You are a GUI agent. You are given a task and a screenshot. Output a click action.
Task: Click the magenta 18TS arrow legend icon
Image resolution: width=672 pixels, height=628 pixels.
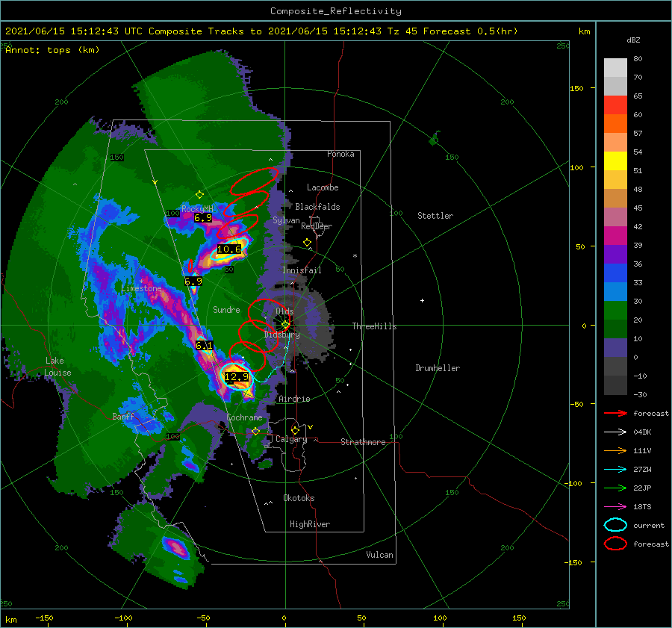tap(615, 507)
